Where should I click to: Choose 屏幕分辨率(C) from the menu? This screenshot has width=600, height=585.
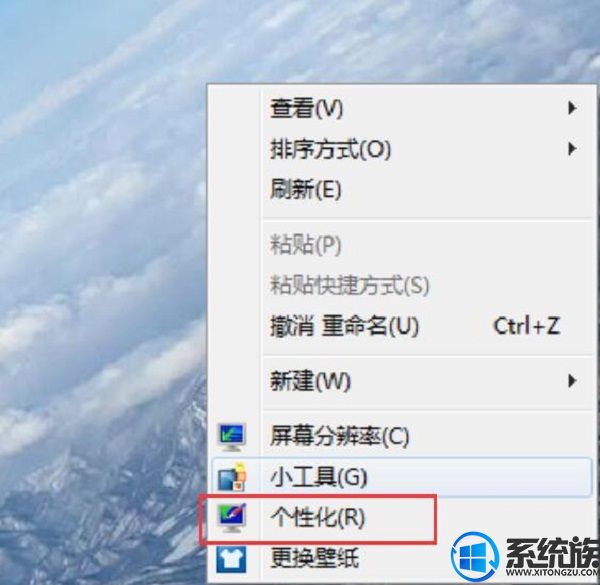coord(402,436)
